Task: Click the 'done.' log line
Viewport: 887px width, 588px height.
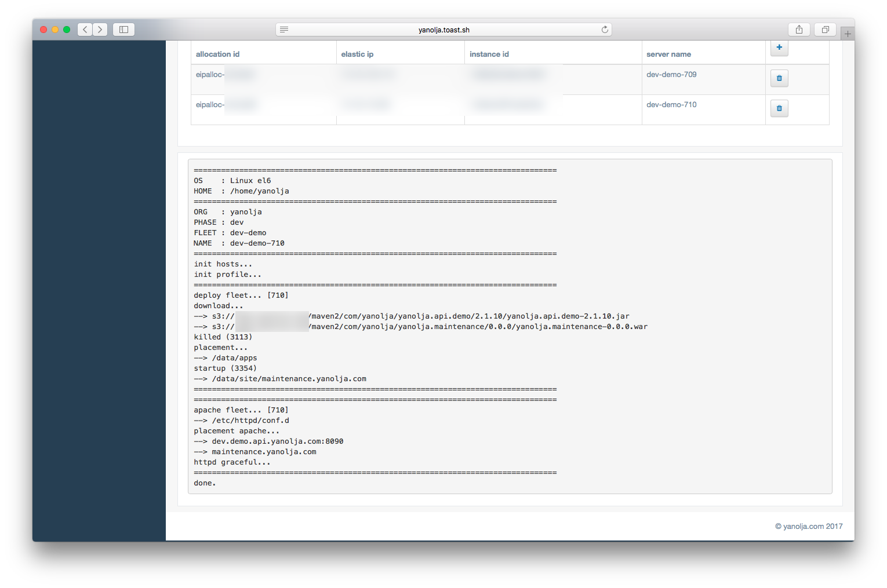Action: coord(205,483)
